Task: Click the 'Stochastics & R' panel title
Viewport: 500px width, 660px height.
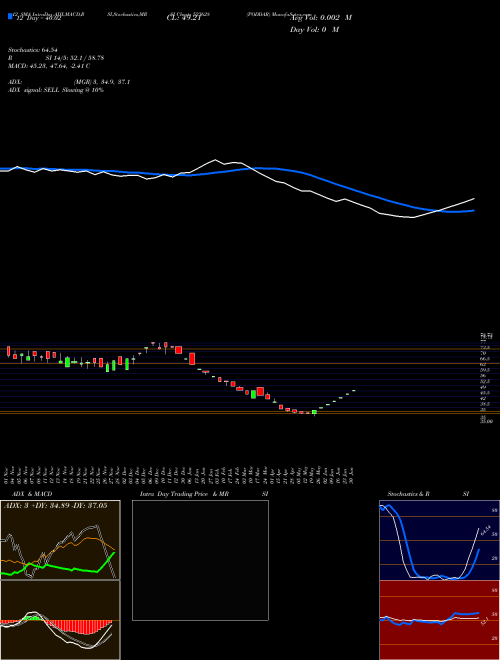Action: [x=408, y=494]
